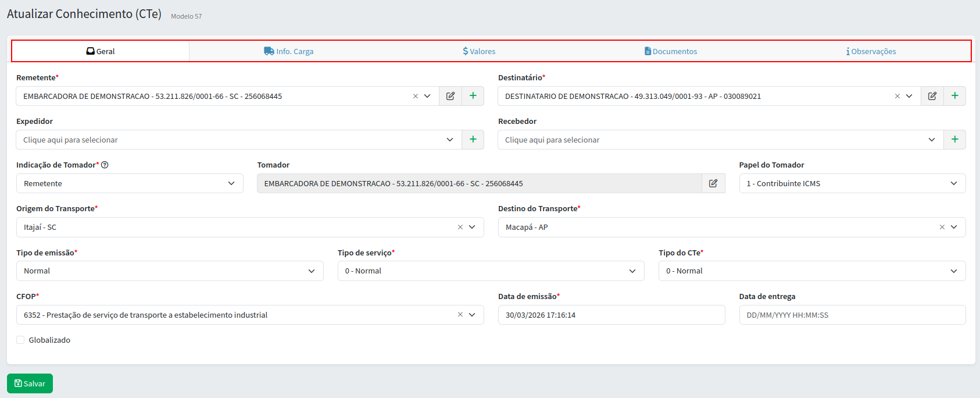Image resolution: width=980 pixels, height=398 pixels.
Task: Toggle the Globalizado checkbox
Action: pyautogui.click(x=20, y=340)
